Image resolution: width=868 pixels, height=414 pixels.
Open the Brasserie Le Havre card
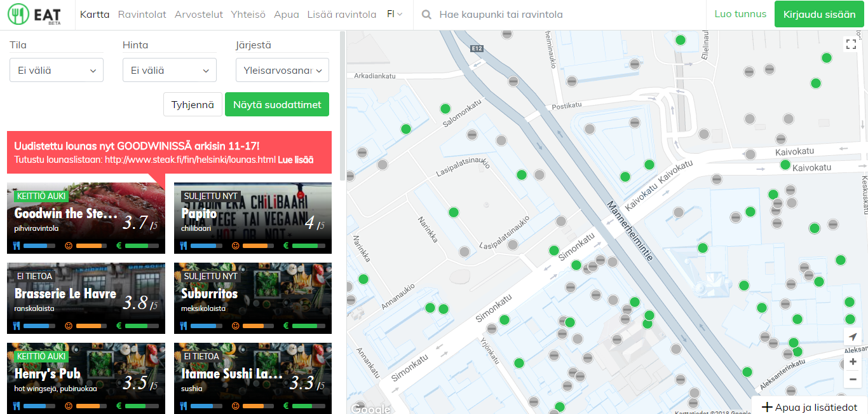86,298
